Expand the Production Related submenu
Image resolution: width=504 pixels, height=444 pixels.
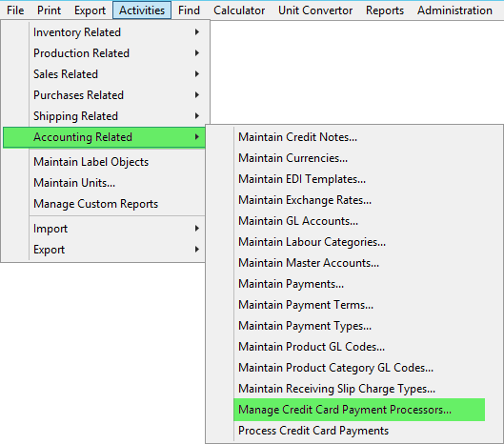point(104,53)
